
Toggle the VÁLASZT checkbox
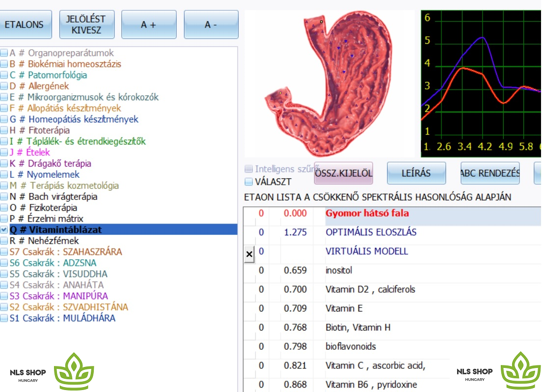click(x=248, y=182)
